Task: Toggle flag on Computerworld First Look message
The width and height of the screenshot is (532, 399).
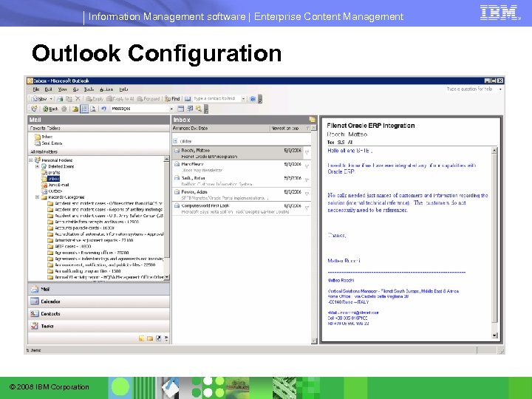Action: (307, 208)
